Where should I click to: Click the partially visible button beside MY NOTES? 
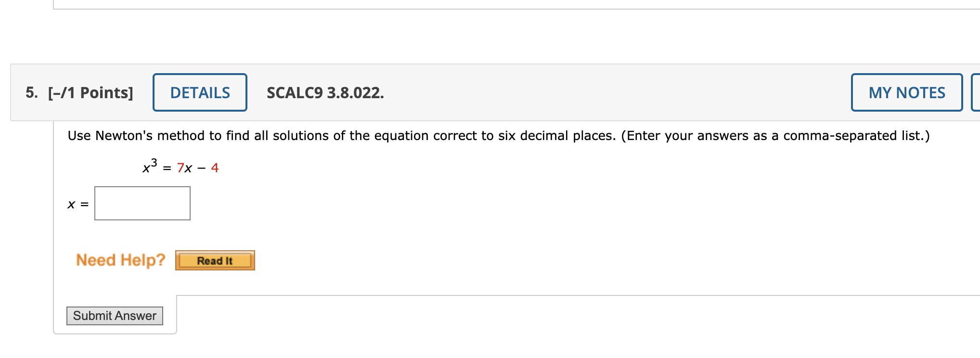(976, 92)
